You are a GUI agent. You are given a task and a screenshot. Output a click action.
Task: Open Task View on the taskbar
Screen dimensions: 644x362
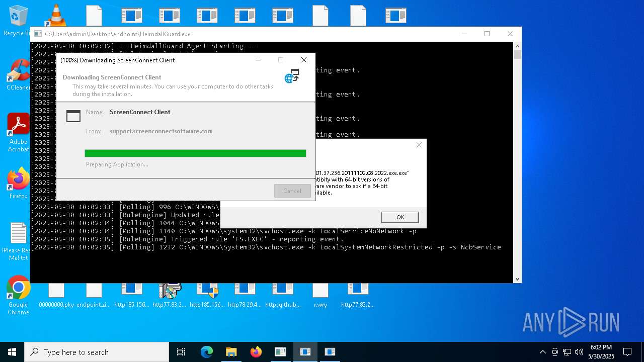coord(181,352)
